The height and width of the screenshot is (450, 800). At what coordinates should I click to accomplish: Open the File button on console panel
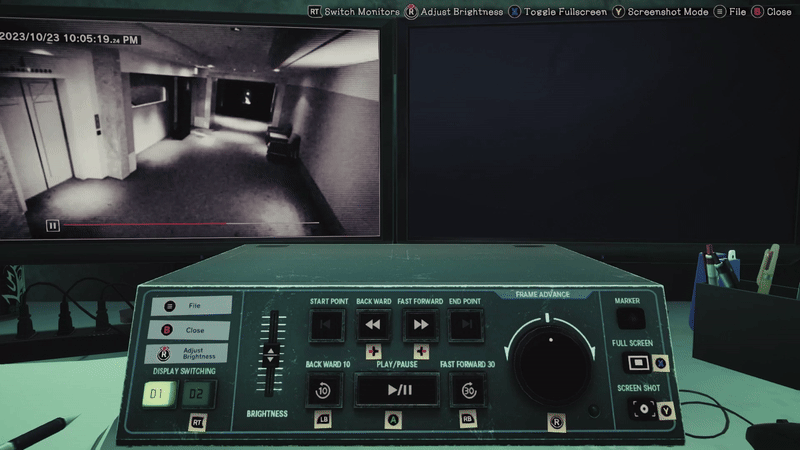click(x=191, y=306)
